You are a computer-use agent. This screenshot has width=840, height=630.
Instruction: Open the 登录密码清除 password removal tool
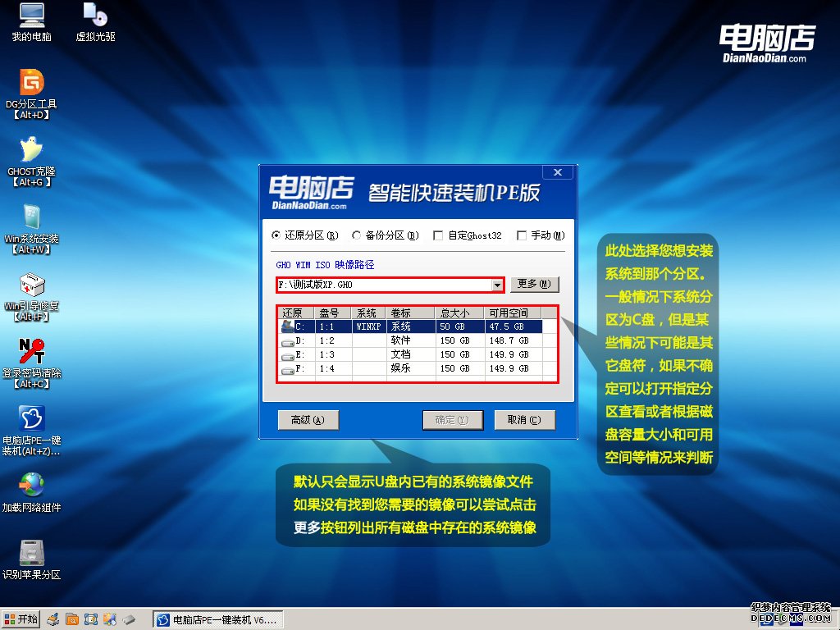30,349
